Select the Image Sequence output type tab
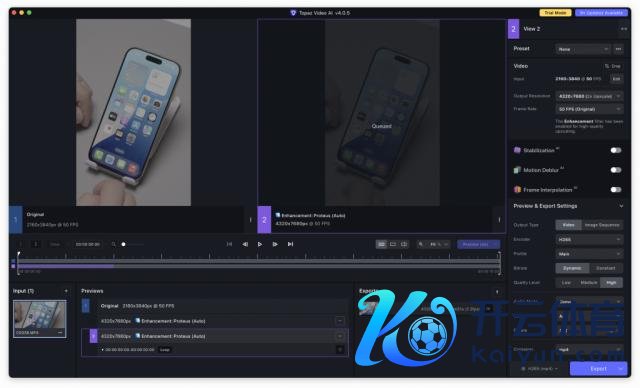The width and height of the screenshot is (640, 388). [x=602, y=225]
